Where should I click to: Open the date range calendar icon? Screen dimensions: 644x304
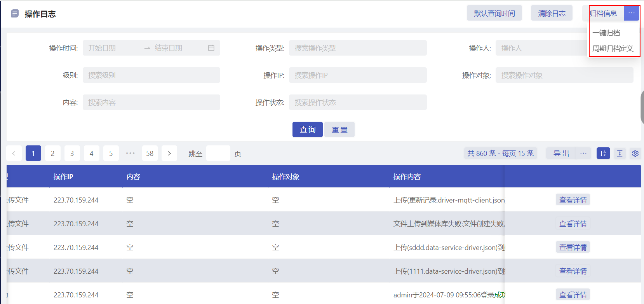(211, 48)
